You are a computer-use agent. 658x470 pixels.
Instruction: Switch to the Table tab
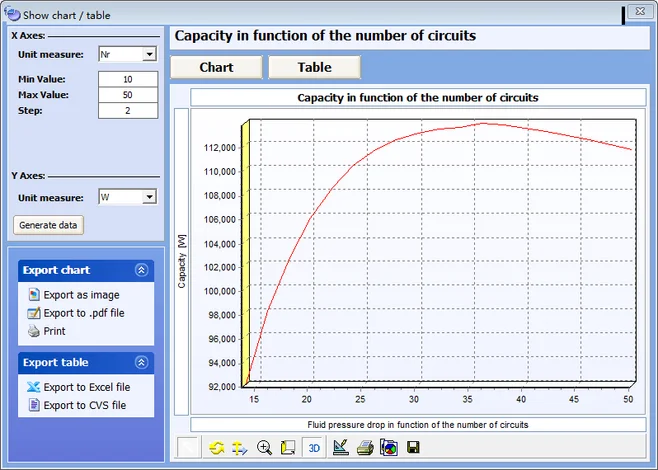(x=314, y=67)
